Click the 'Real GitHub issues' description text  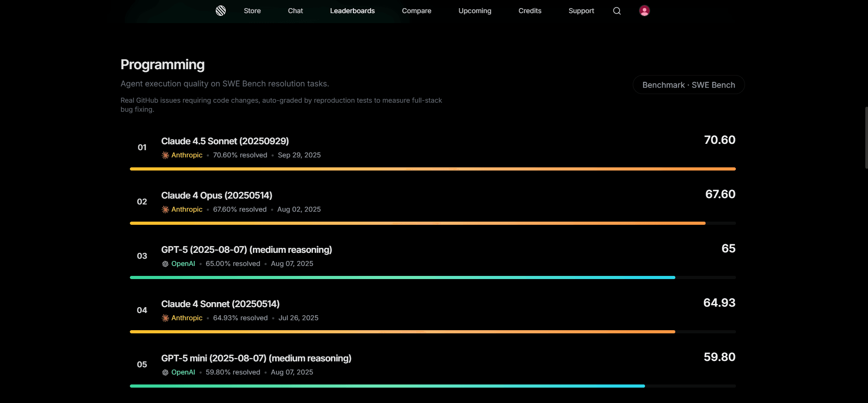point(281,105)
